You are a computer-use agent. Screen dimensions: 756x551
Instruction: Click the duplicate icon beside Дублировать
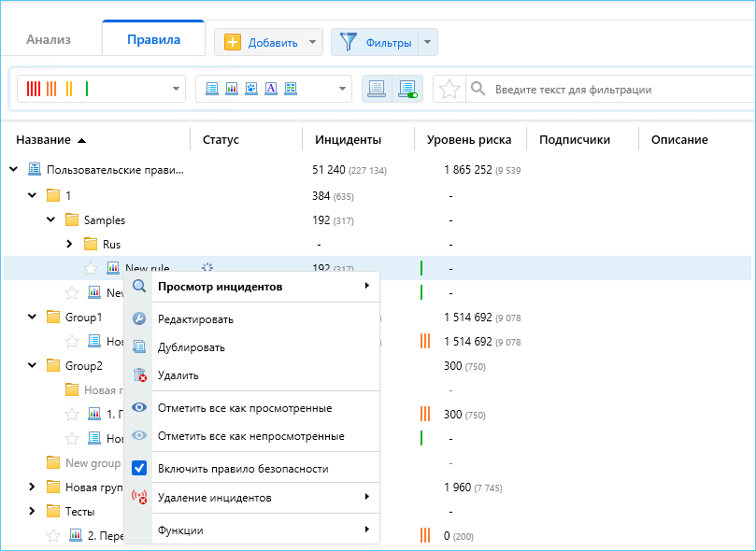[139, 346]
